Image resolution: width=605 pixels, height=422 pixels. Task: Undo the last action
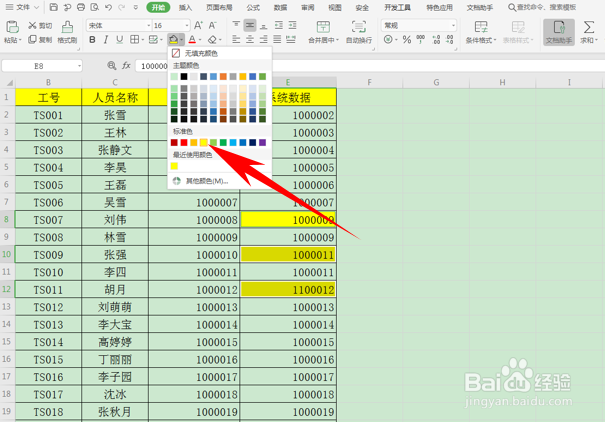[x=108, y=7]
